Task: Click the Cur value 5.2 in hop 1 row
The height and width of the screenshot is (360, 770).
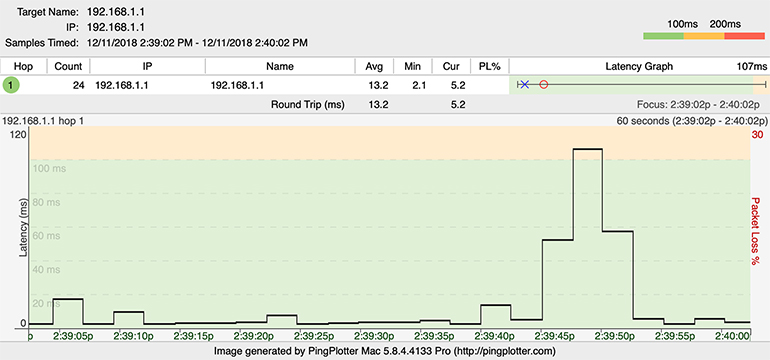Action: point(458,85)
